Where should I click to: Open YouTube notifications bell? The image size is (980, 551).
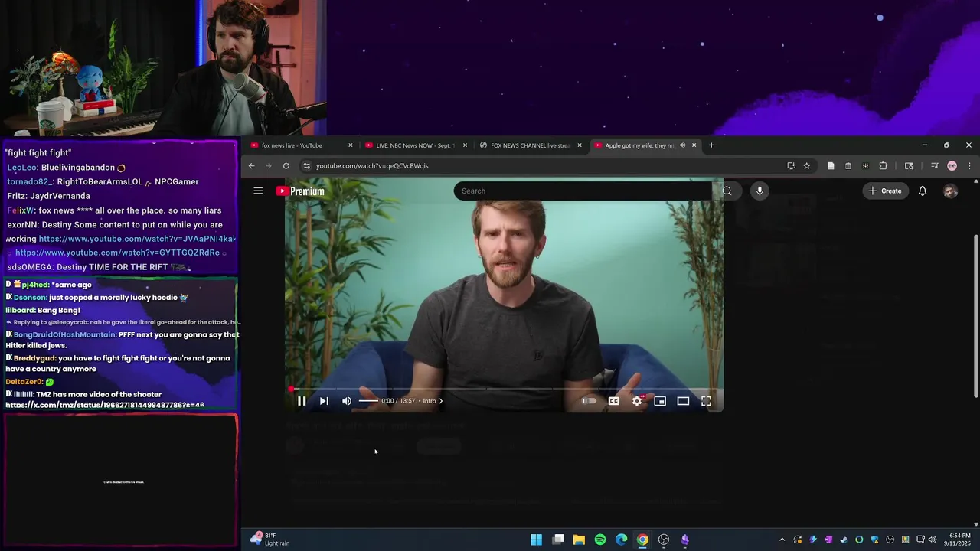click(923, 191)
